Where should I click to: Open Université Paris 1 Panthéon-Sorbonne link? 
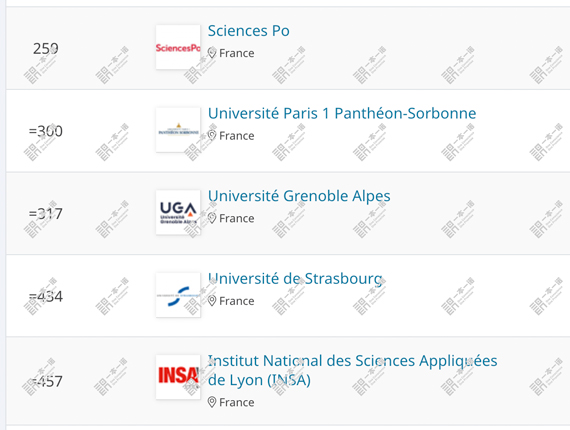point(342,113)
